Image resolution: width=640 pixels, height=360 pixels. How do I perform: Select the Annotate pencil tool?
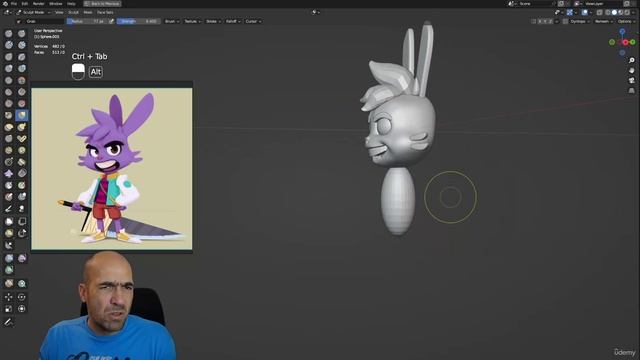(9, 322)
